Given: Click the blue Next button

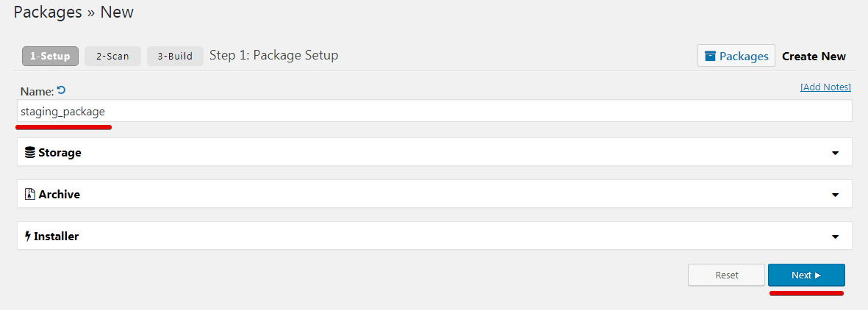Looking at the screenshot, I should (806, 275).
